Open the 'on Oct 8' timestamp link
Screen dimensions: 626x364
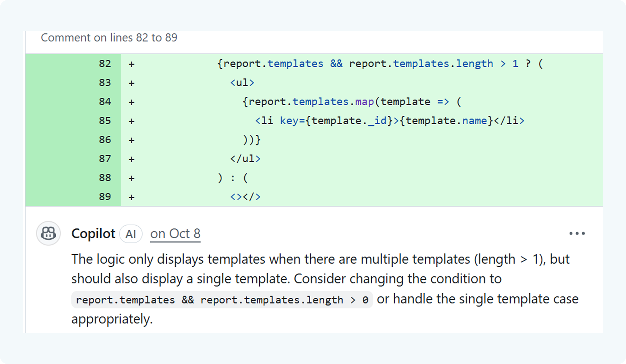175,233
